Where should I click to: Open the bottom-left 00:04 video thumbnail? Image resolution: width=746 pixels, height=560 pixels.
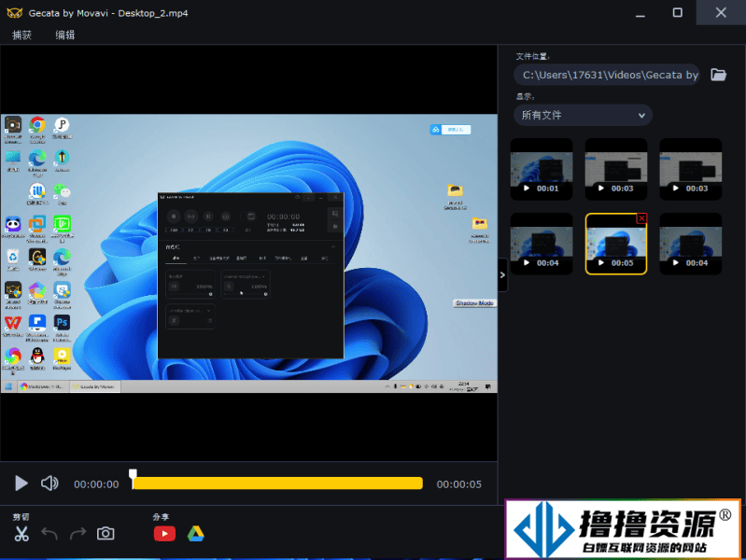pyautogui.click(x=542, y=244)
